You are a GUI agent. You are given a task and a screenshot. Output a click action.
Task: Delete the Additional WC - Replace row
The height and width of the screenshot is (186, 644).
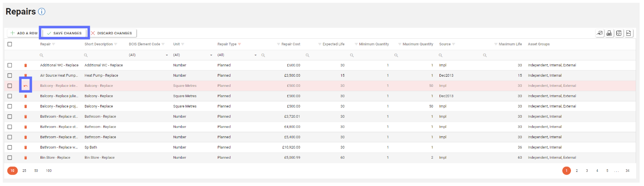coord(26,65)
